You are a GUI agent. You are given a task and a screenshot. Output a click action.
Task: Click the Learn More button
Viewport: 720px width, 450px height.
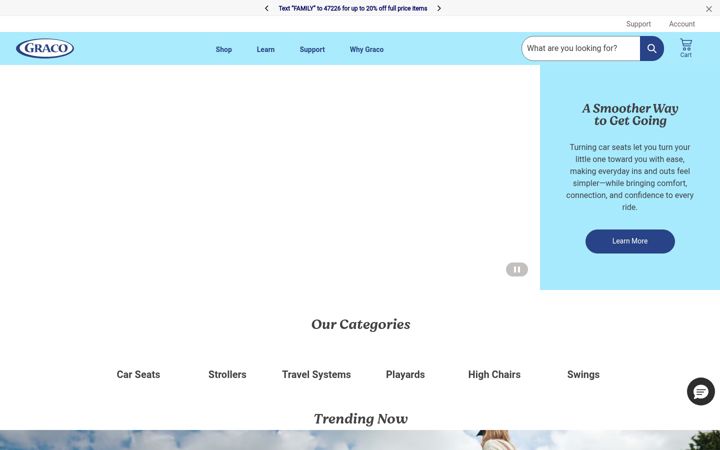click(630, 241)
